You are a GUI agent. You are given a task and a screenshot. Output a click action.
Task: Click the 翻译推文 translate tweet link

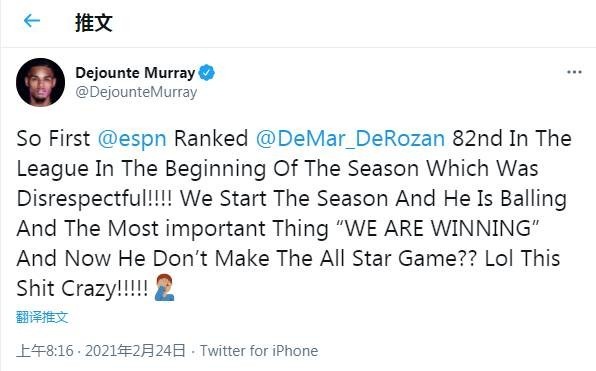(42, 317)
